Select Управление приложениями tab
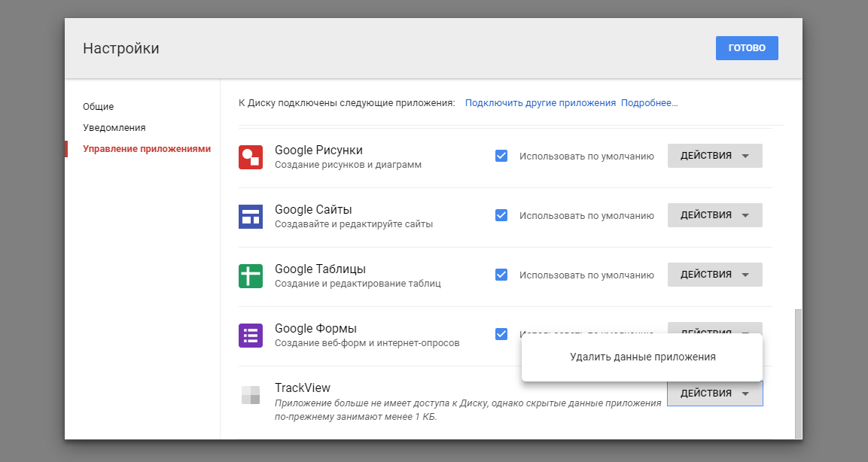The image size is (868, 462). [147, 149]
